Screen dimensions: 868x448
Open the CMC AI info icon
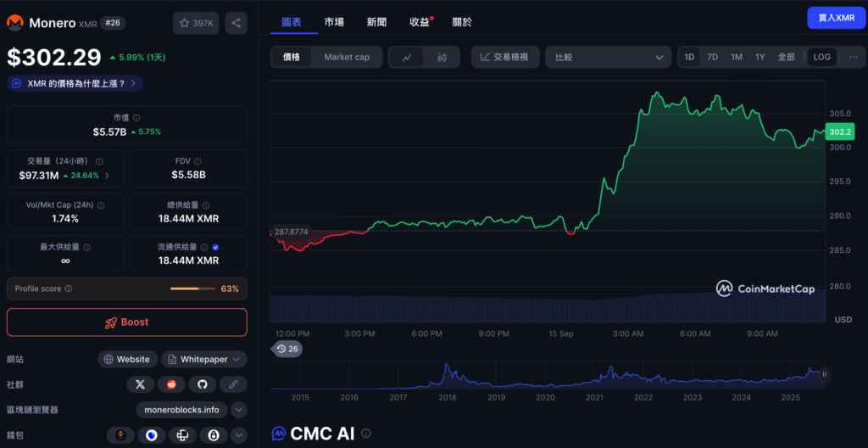(x=366, y=433)
